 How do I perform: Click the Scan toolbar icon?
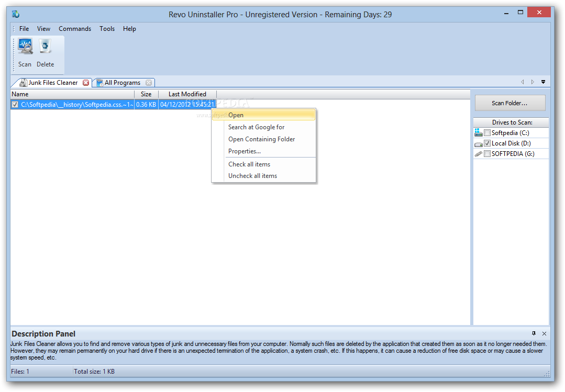(x=25, y=46)
